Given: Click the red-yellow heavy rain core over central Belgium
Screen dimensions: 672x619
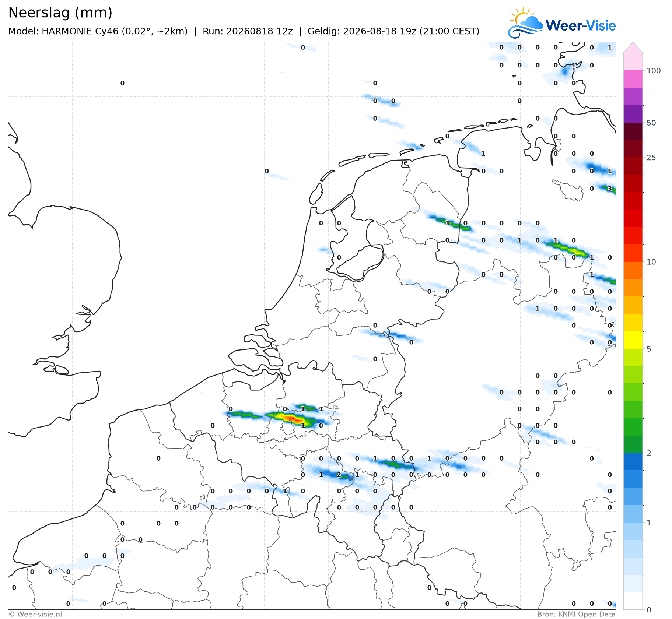Looking at the screenshot, I should click(x=293, y=418).
